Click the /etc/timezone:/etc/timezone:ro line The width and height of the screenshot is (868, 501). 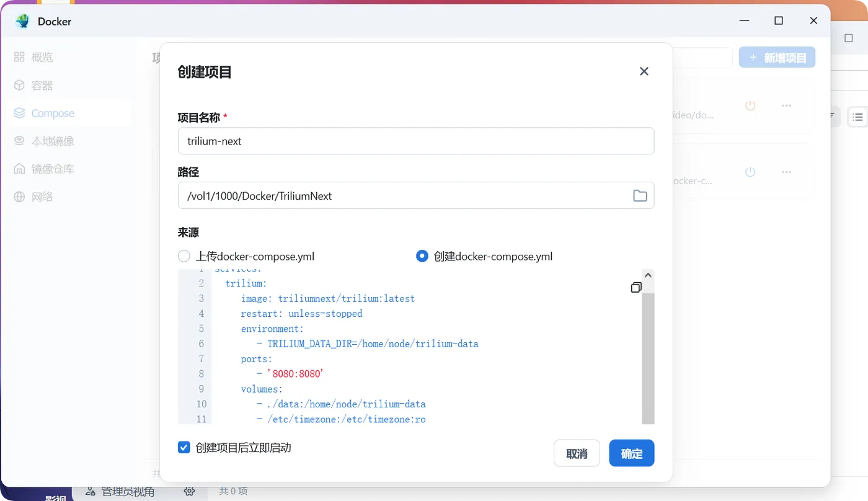click(341, 419)
